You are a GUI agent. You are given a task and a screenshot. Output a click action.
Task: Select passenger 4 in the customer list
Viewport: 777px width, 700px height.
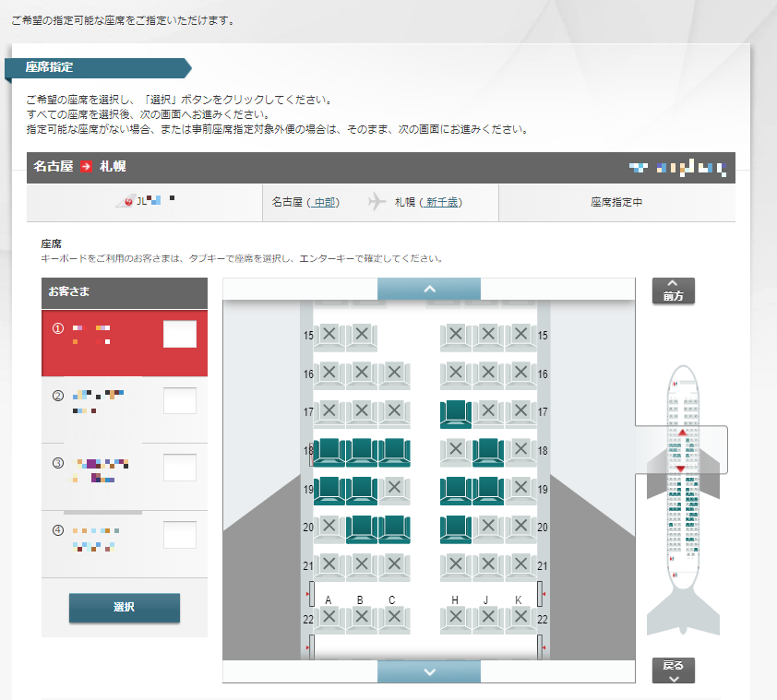coord(125,539)
